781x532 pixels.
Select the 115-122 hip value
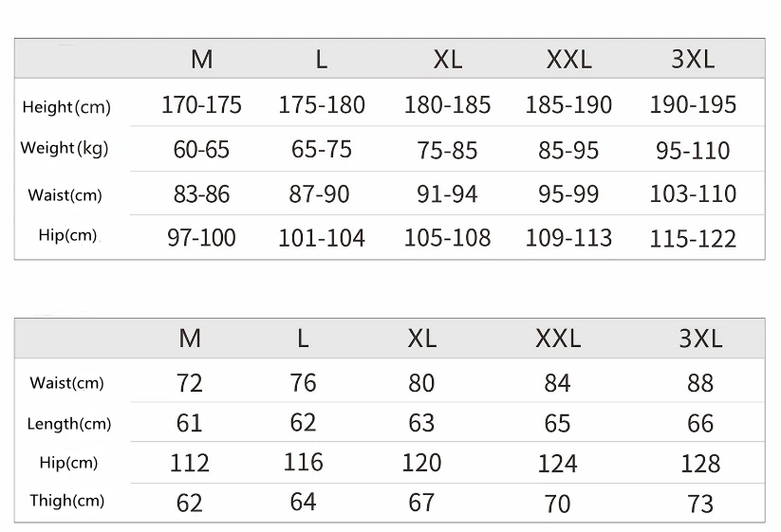tap(693, 239)
